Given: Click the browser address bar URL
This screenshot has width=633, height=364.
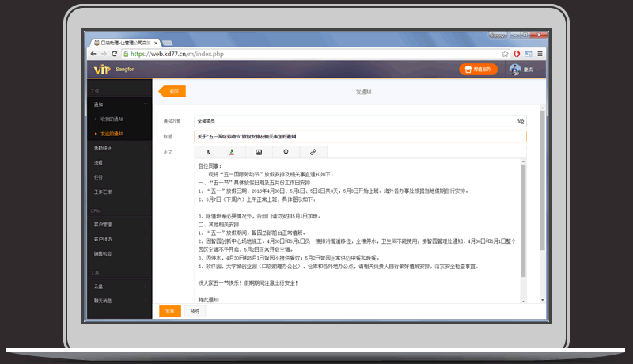Looking at the screenshot, I should [x=176, y=54].
